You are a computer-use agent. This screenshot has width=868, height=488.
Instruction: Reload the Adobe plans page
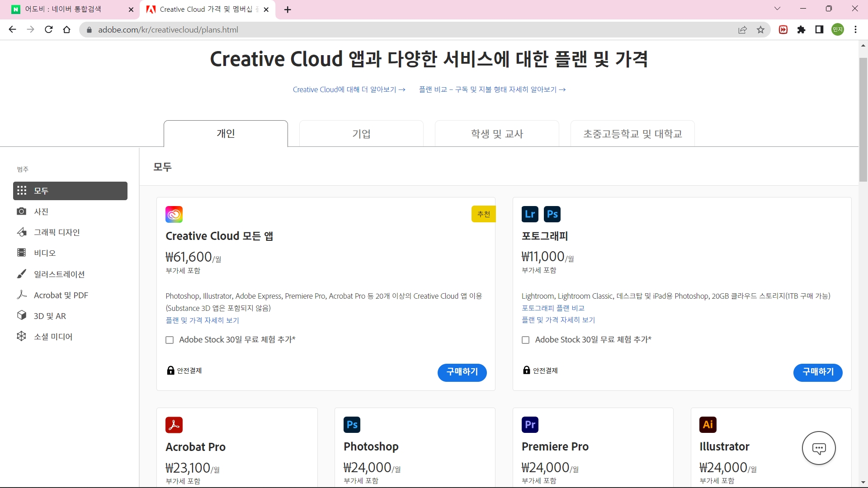[49, 30]
